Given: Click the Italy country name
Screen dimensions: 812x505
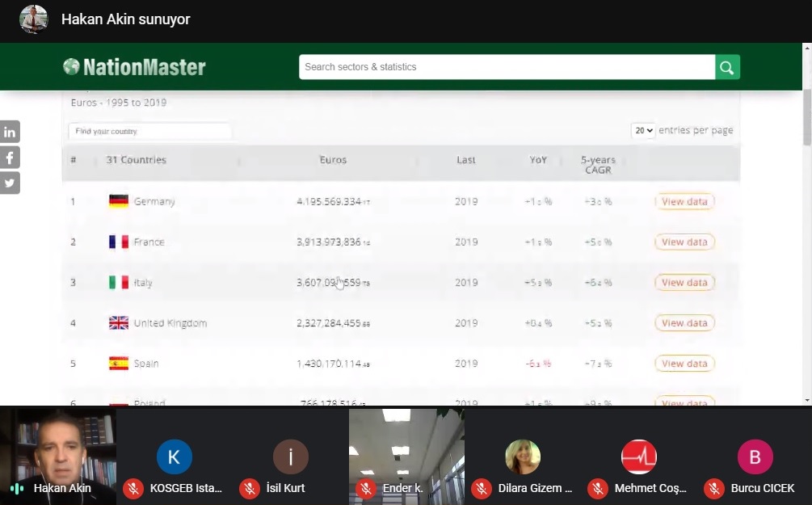Looking at the screenshot, I should 143,283.
